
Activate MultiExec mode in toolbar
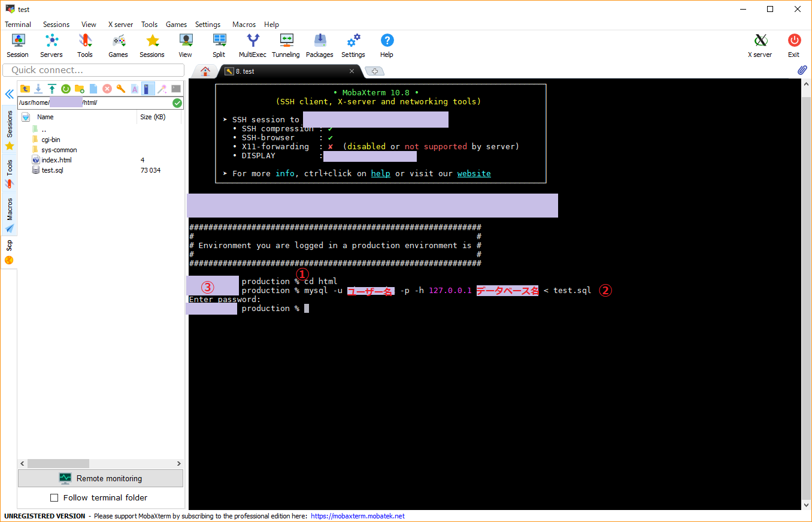(253, 46)
